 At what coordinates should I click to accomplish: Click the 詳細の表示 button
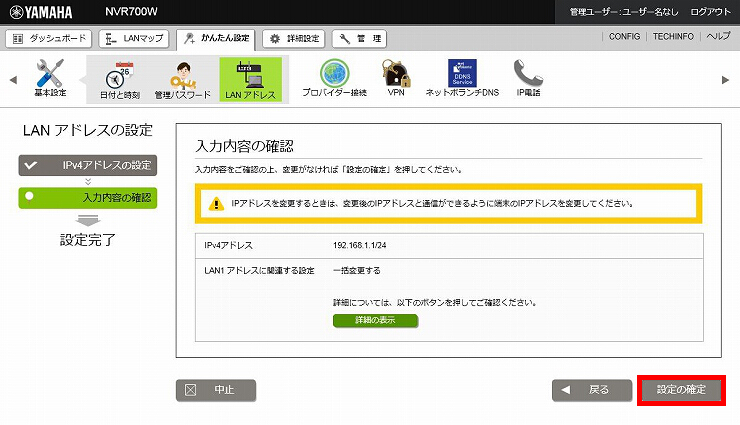coord(375,320)
